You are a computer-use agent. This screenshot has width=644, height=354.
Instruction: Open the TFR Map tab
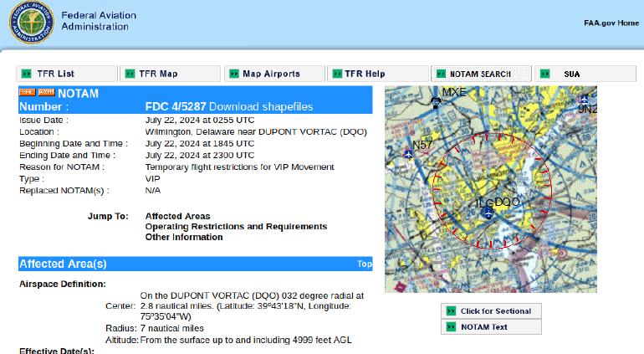170,74
